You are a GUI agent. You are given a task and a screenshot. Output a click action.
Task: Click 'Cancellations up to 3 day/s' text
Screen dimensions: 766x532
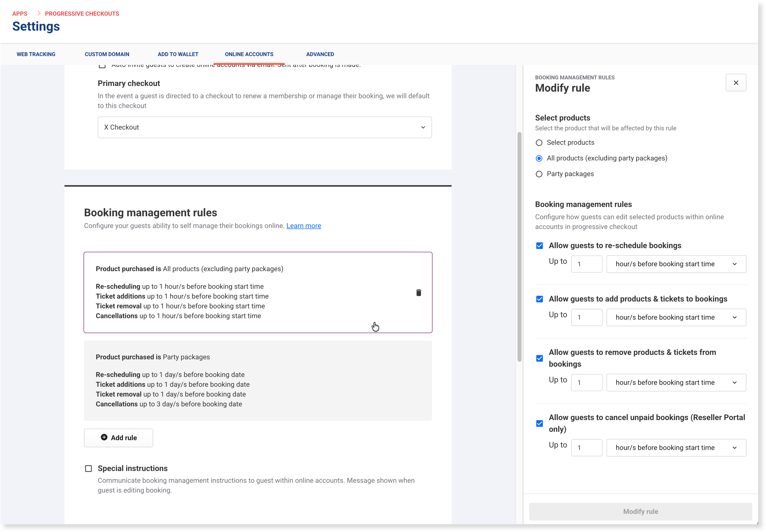pyautogui.click(x=169, y=404)
